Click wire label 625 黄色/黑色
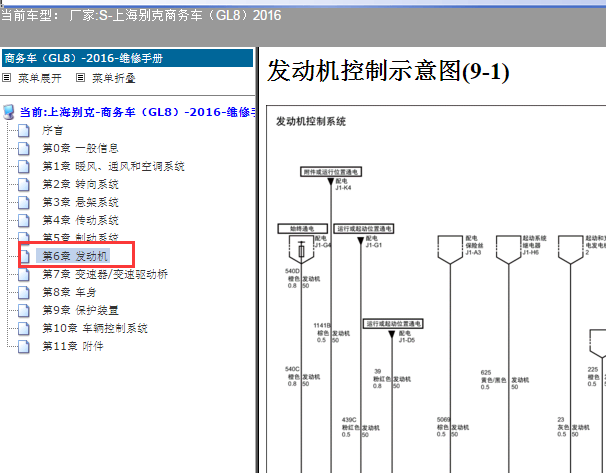Screen dimensions: 606x473 click(x=492, y=376)
